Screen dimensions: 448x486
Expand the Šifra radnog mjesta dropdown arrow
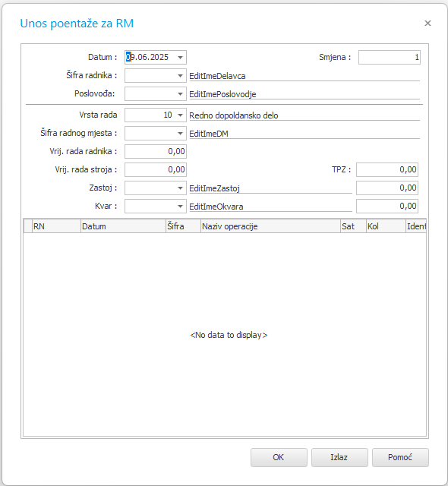coord(180,134)
